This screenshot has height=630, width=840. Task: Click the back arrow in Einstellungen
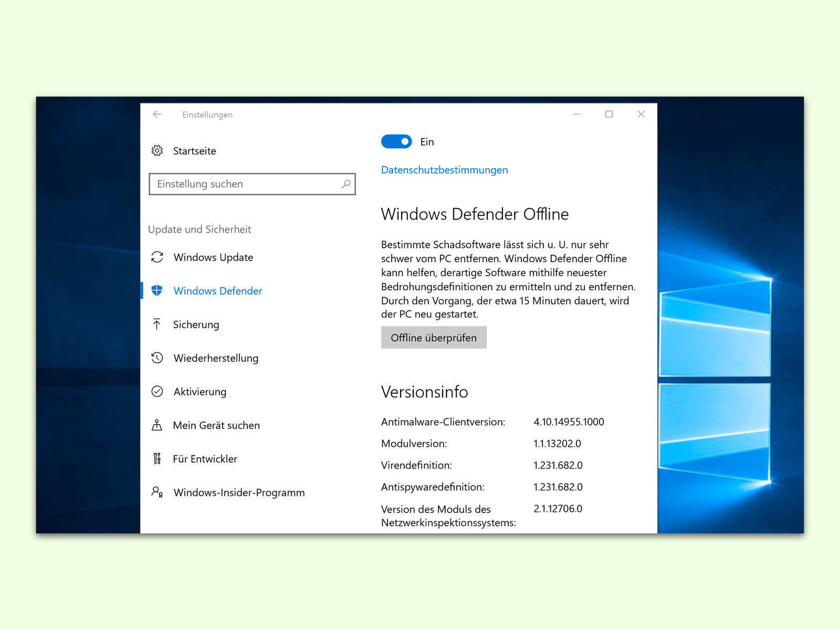pyautogui.click(x=157, y=114)
